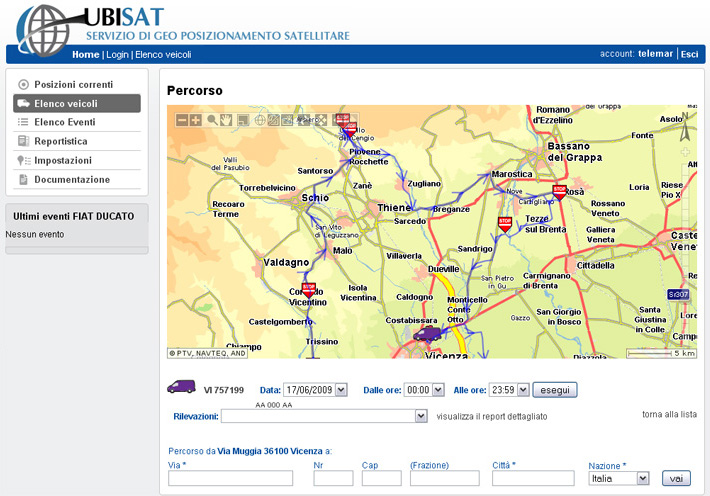Select highlighted Elenco veicoli sidebar item

pos(77,103)
